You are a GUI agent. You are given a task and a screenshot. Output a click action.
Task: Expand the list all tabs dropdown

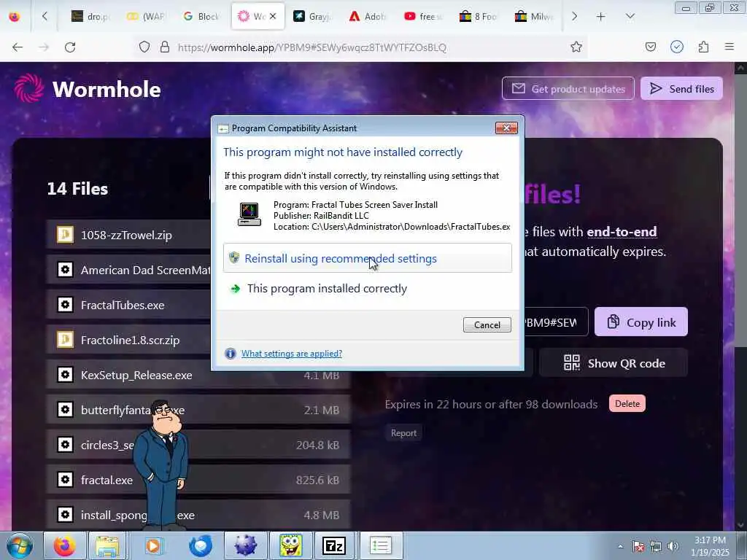pyautogui.click(x=630, y=17)
